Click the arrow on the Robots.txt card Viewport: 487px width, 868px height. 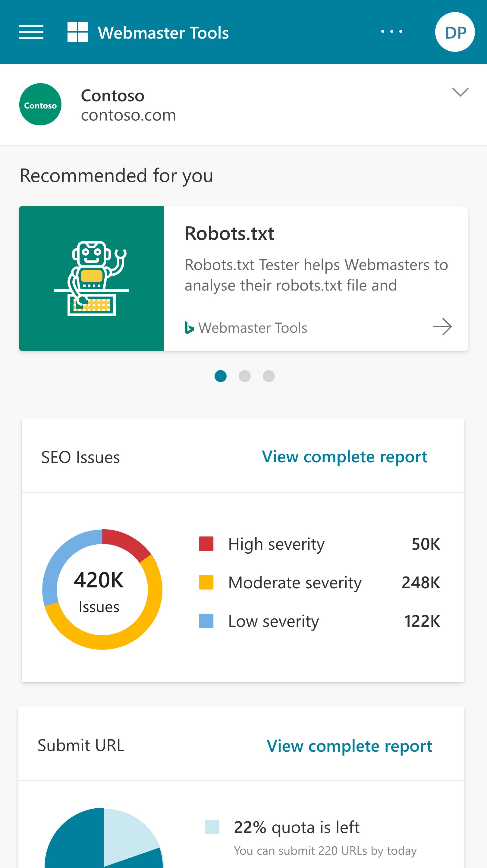[x=442, y=327]
